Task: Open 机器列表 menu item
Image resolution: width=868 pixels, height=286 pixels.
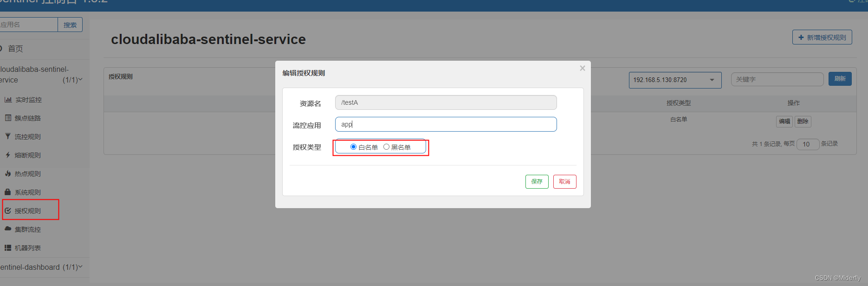Action: click(x=28, y=248)
